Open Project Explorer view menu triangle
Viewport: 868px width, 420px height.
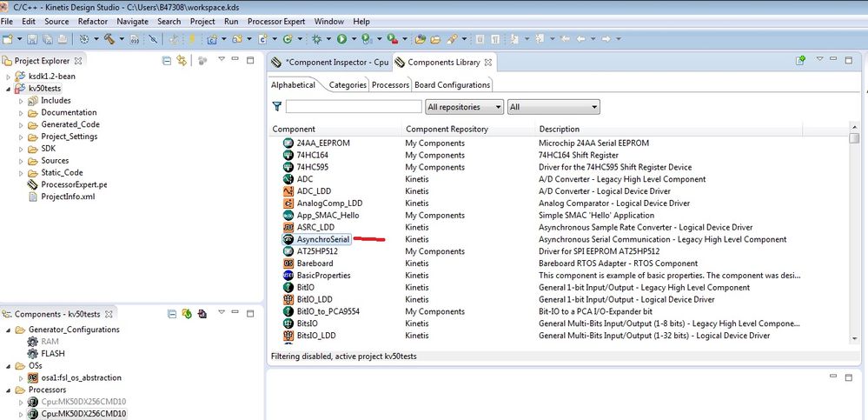point(222,59)
